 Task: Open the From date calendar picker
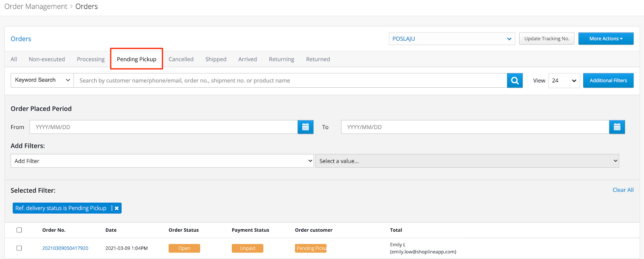pyautogui.click(x=305, y=127)
